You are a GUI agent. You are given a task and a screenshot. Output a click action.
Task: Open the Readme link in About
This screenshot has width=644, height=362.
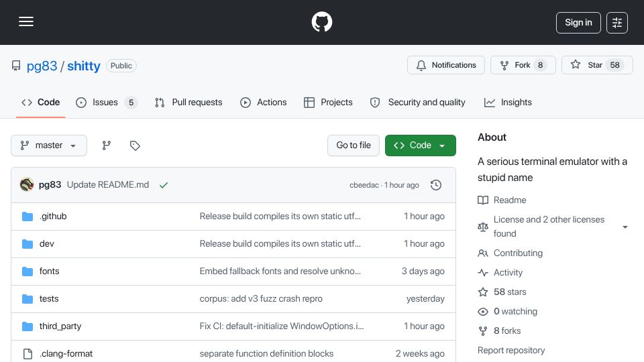pos(502,200)
